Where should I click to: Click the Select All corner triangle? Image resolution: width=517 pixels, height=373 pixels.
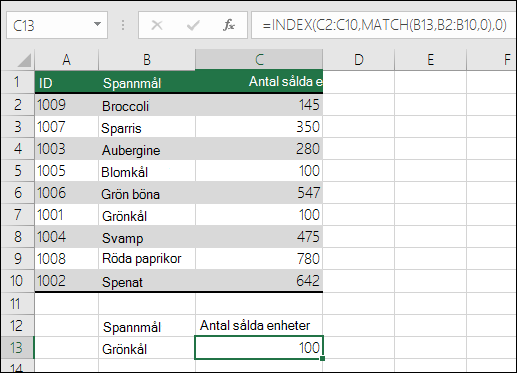(x=24, y=60)
